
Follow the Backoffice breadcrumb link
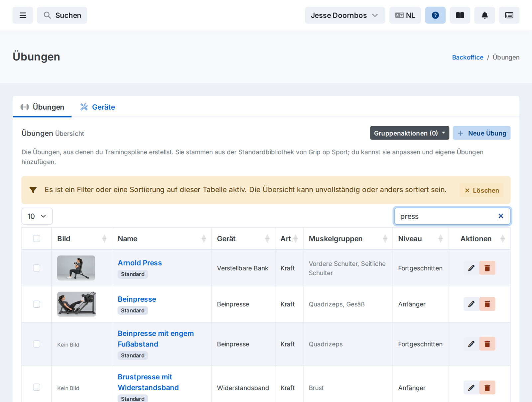(x=467, y=57)
